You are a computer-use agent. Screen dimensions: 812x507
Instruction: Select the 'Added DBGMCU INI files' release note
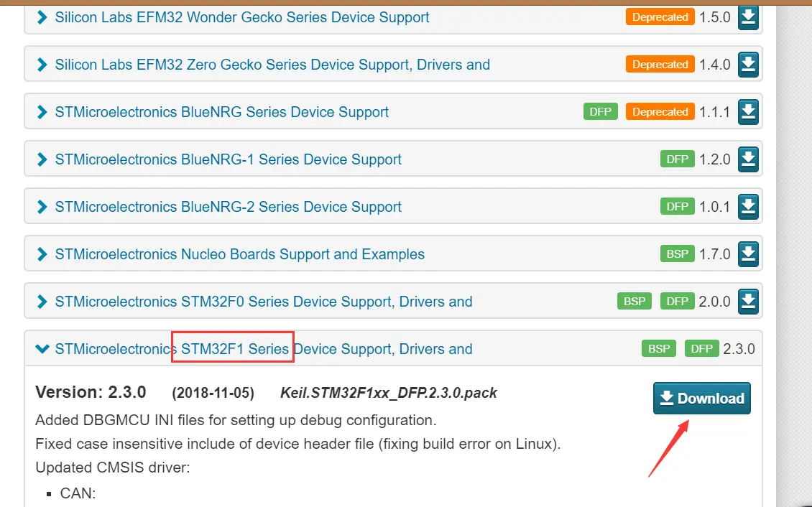(236, 420)
